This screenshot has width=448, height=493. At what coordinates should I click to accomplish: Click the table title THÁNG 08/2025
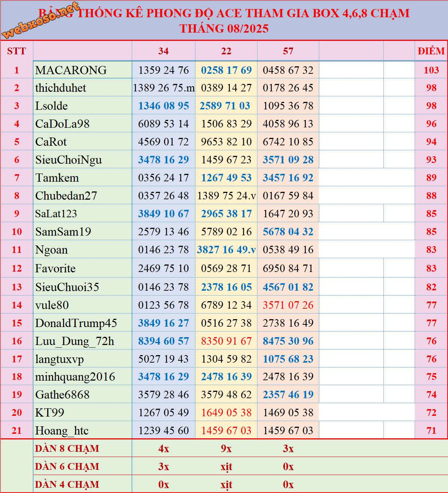224,28
